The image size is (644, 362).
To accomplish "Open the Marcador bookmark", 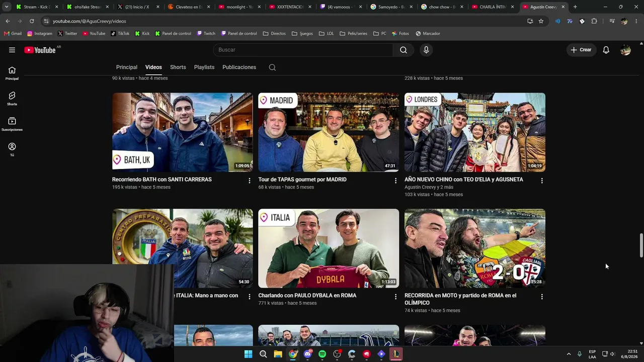I will pyautogui.click(x=428, y=34).
